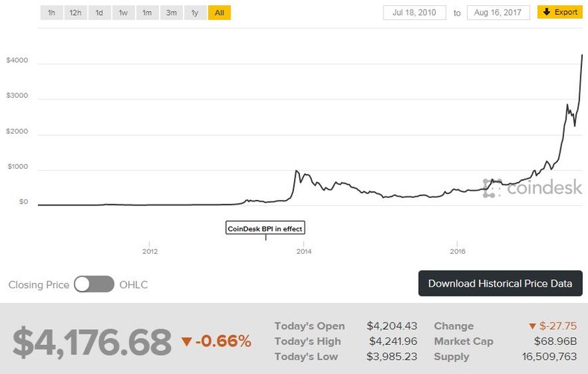Select the Closing Price label
This screenshot has height=374, width=588.
point(39,284)
